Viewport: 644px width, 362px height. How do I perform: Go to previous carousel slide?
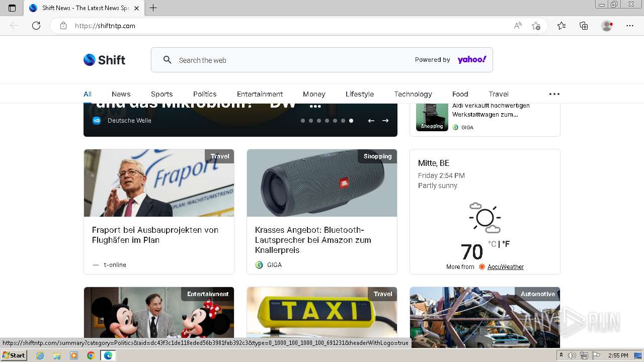(371, 121)
